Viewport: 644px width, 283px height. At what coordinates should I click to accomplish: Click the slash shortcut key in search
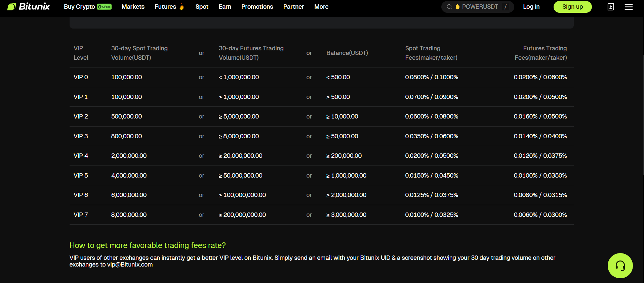(506, 7)
